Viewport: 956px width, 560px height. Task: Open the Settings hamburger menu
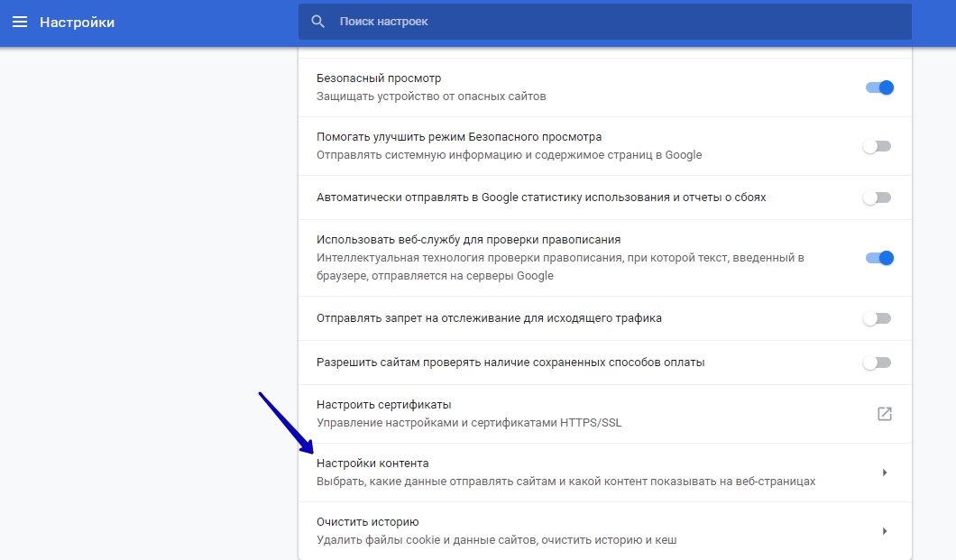coord(20,22)
